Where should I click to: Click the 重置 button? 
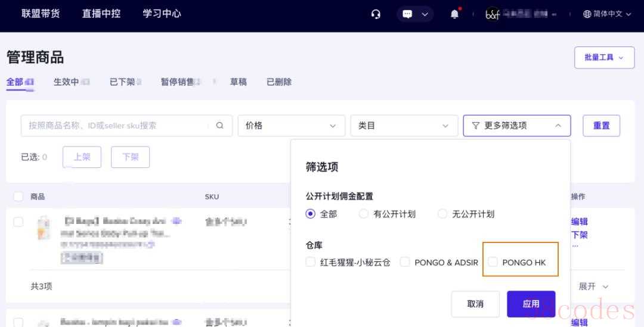click(601, 126)
